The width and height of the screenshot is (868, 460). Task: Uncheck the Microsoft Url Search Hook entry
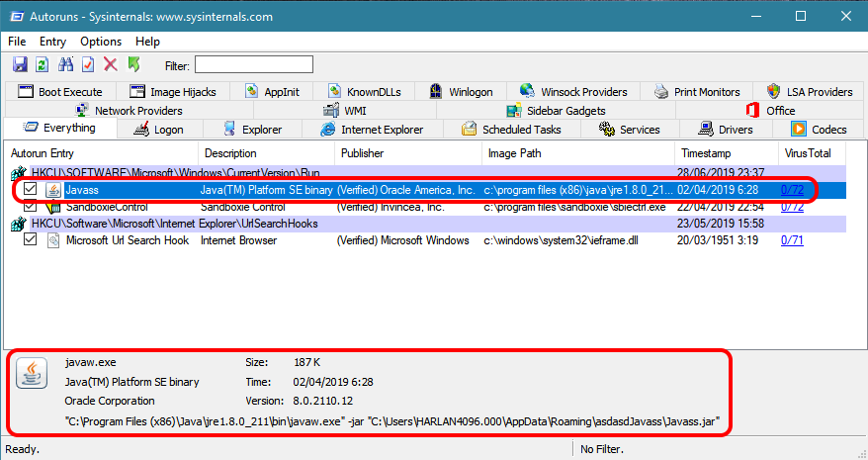tap(30, 239)
